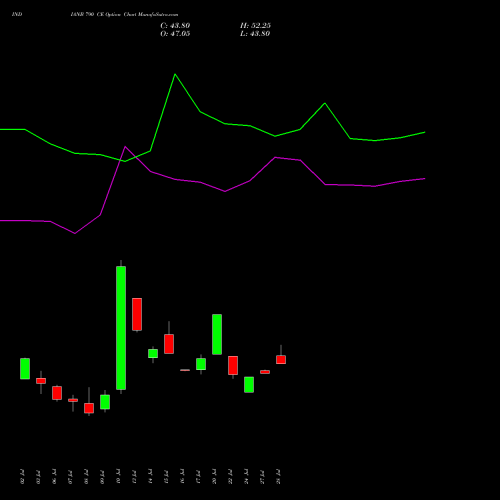Click the first date label on the x-axis
Viewport: 500px width, 500px height.
22,477
